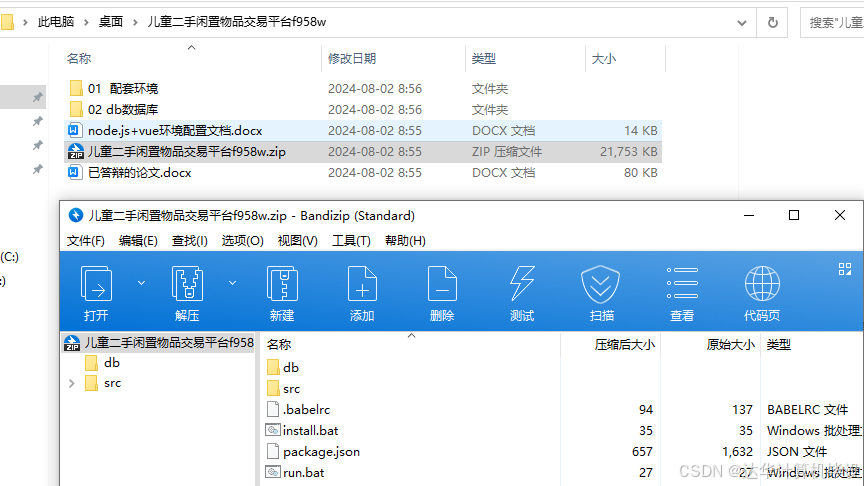The height and width of the screenshot is (486, 864).
Task: Click 桌面 in Explorer breadcrumb
Action: 111,22
